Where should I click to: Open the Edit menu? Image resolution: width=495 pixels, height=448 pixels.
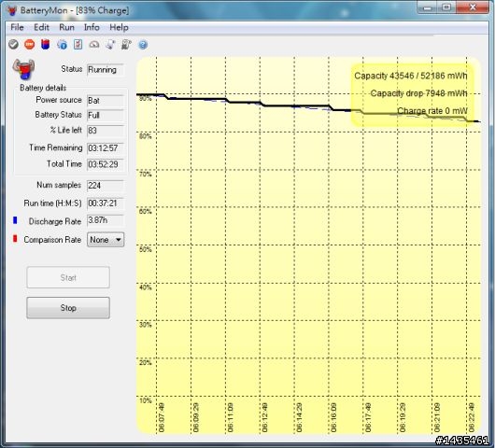41,27
